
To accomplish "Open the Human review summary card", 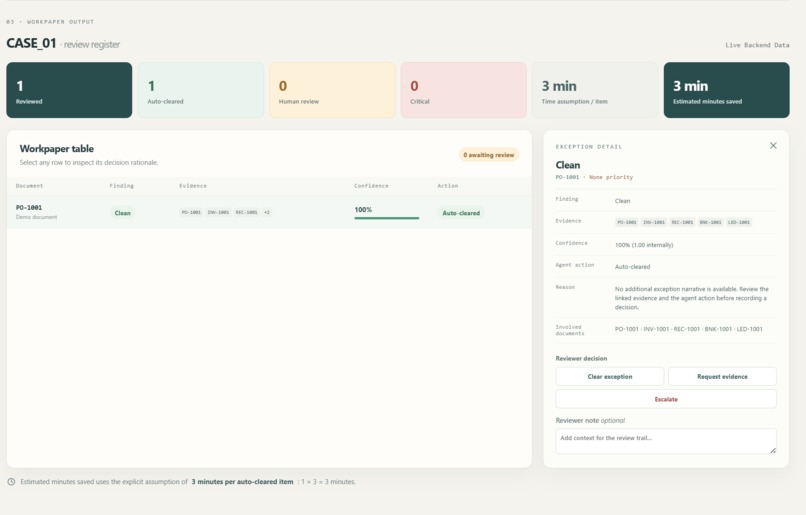I will click(332, 90).
